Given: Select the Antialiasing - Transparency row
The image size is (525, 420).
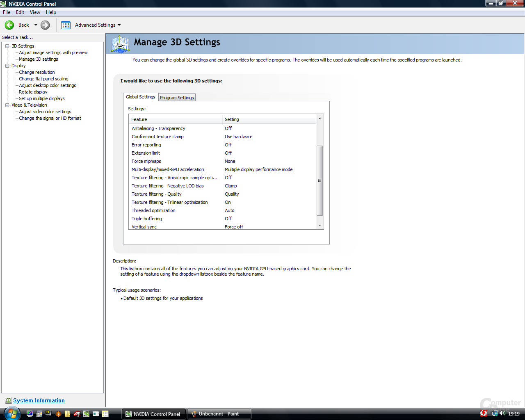Looking at the screenshot, I should 223,128.
